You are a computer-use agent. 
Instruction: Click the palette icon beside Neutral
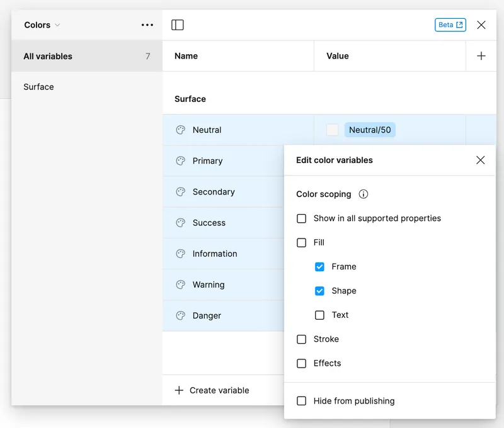tap(181, 130)
